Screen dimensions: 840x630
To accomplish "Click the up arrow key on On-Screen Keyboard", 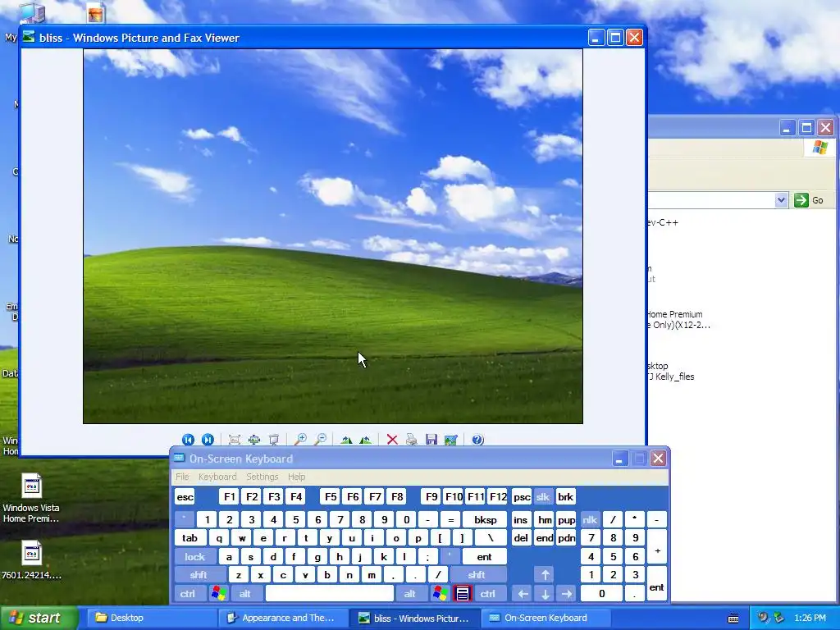I will (x=545, y=575).
